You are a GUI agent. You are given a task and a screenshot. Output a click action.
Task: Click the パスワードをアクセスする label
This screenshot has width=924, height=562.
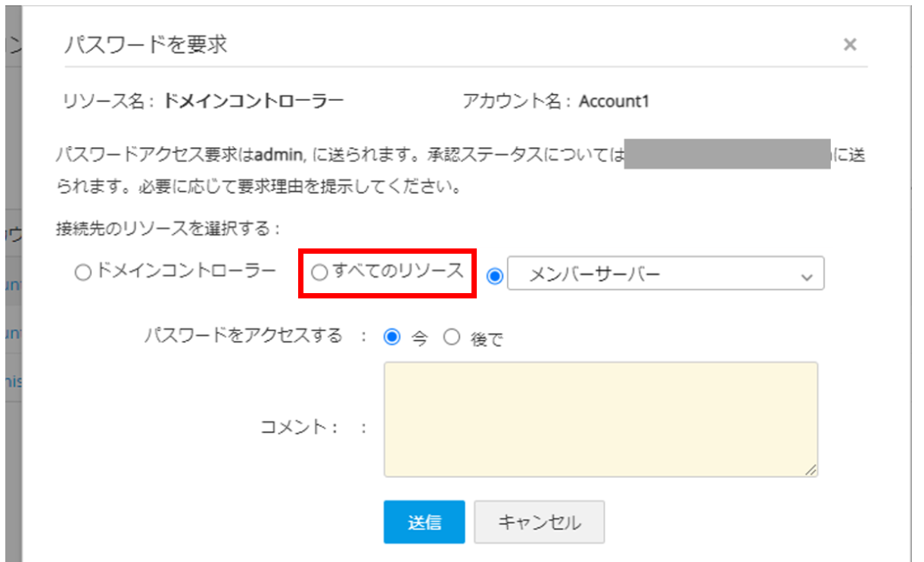pos(244,336)
